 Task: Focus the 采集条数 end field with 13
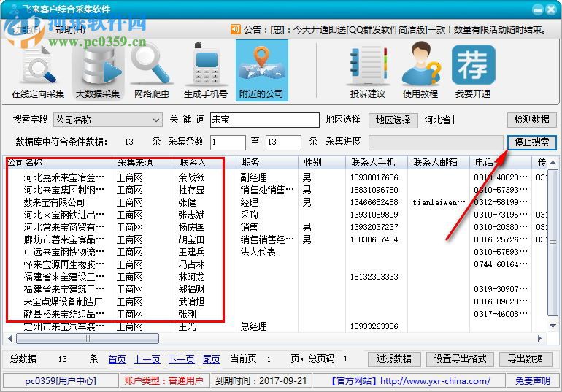click(283, 142)
